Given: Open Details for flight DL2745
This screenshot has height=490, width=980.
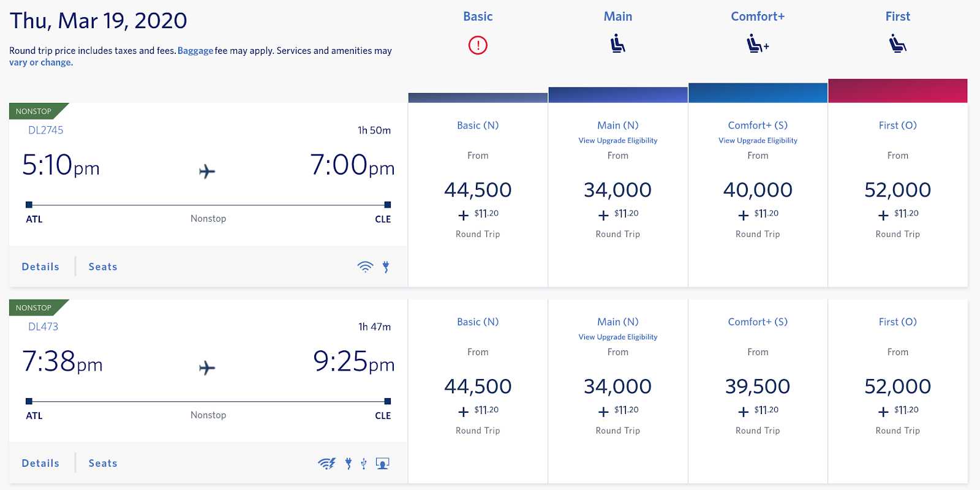Looking at the screenshot, I should [x=40, y=266].
